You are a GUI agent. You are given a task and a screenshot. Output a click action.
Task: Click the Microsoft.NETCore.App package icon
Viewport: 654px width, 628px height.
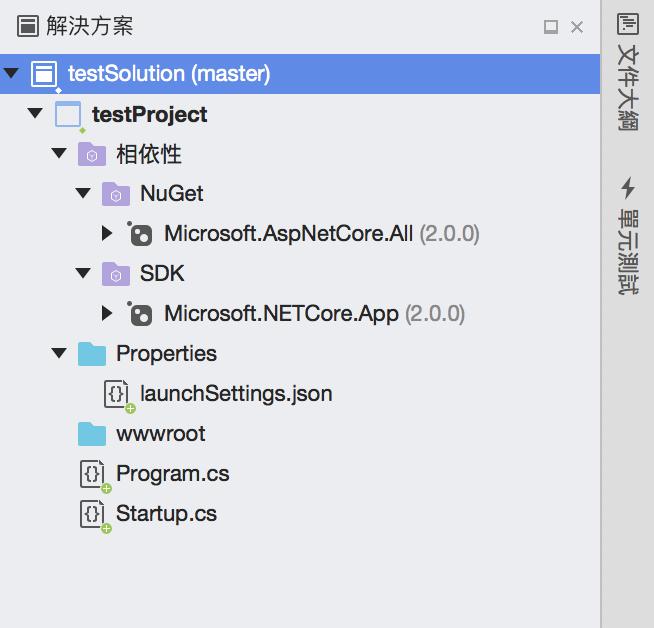click(140, 314)
